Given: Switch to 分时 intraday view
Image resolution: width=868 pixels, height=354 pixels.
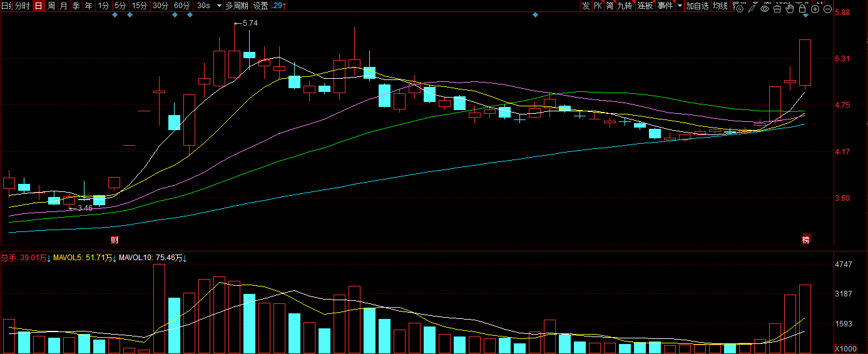Looking at the screenshot, I should click(x=22, y=6).
